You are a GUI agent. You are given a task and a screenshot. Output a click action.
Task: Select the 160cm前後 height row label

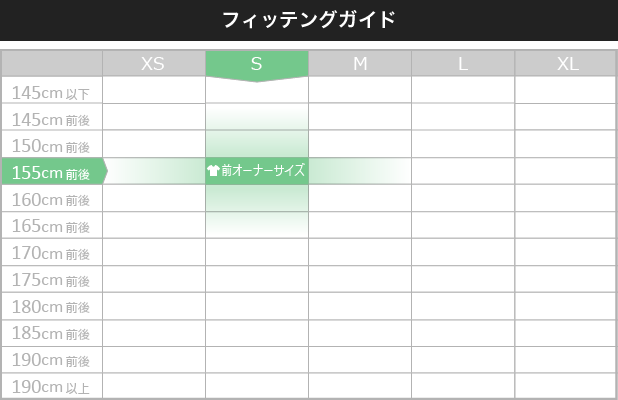[x=52, y=198]
